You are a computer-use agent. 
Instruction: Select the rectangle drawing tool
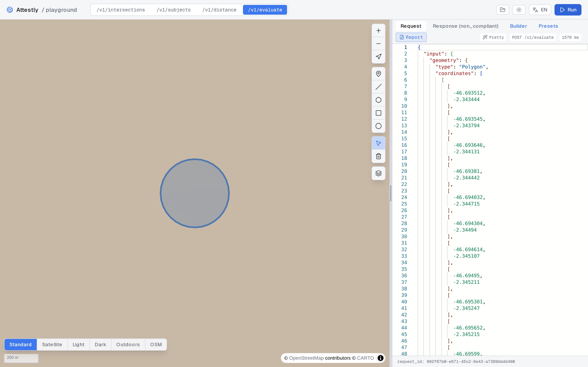(378, 113)
